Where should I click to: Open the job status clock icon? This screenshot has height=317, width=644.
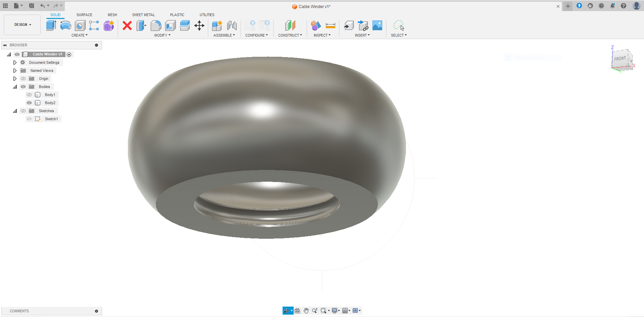[601, 6]
